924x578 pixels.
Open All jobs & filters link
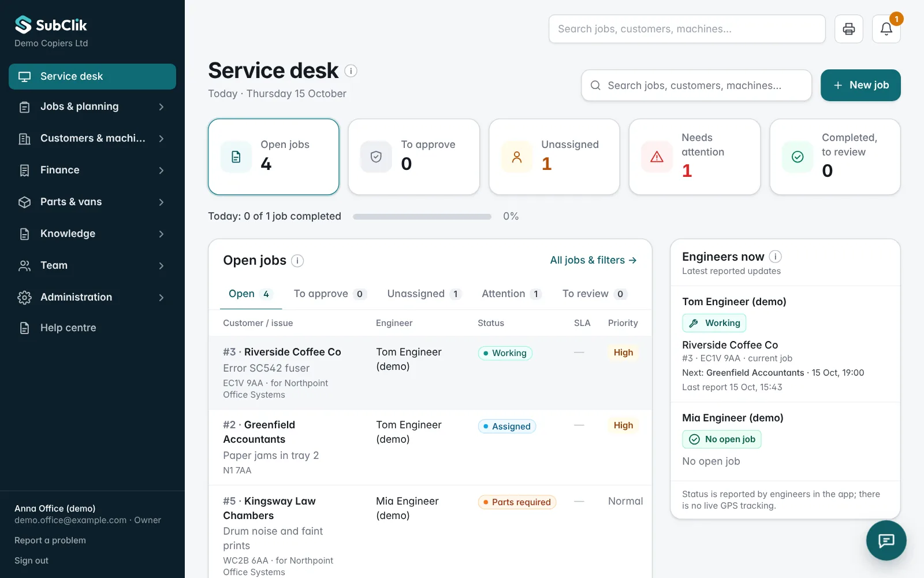593,260
